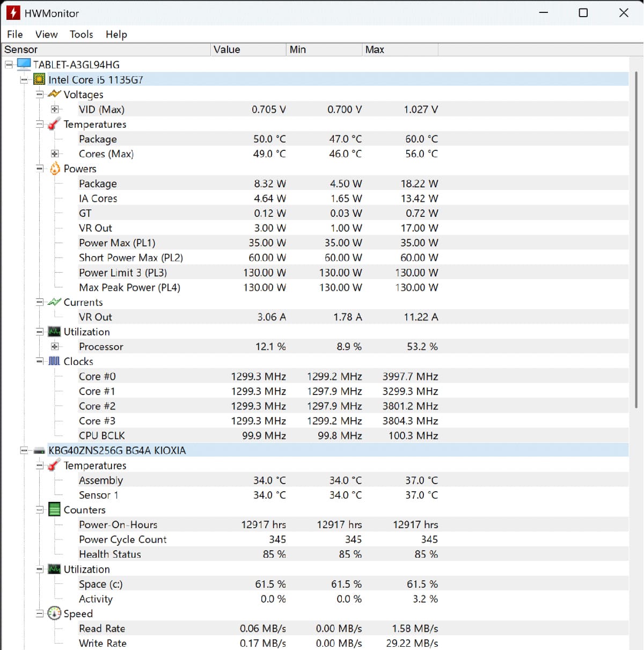644x650 pixels.
Task: Click the 3997.7 MHz max value
Action: [x=410, y=376]
